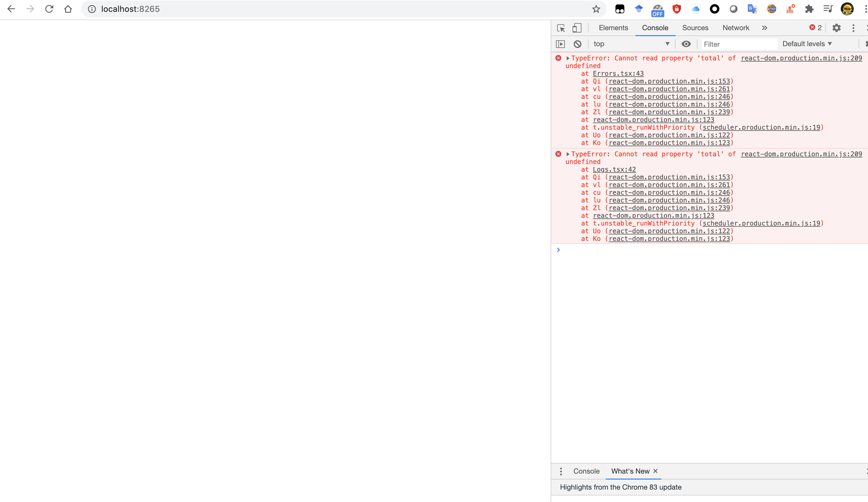This screenshot has width=868, height=502.
Task: Open the Logs.tsx:42 source link
Action: click(x=614, y=169)
